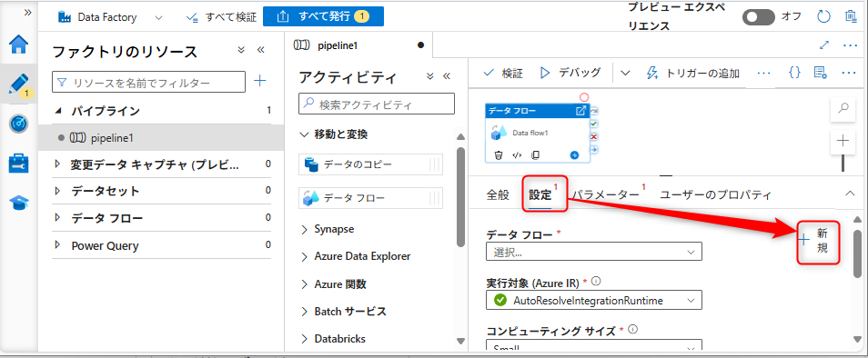Add output from Data flow1 blue arrow
This screenshot has width=868, height=358.
[x=574, y=155]
